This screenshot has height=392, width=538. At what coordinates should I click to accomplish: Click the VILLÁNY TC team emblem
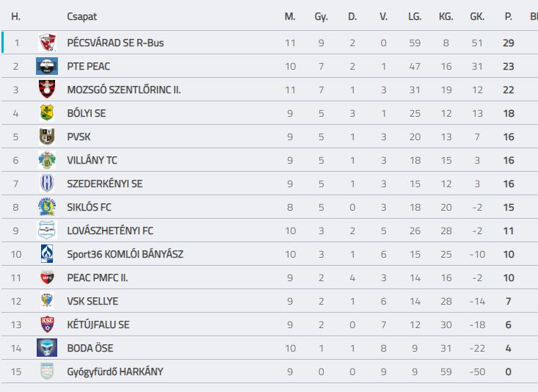point(47,160)
